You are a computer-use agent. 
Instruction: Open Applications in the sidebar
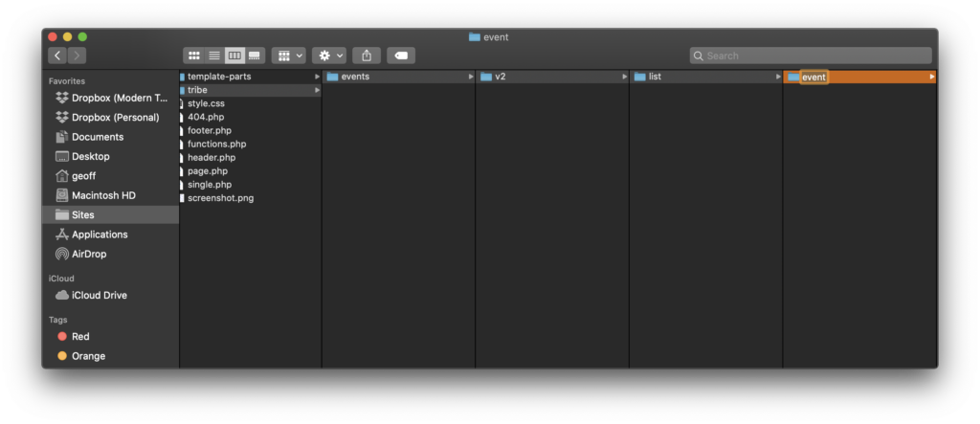111,234
